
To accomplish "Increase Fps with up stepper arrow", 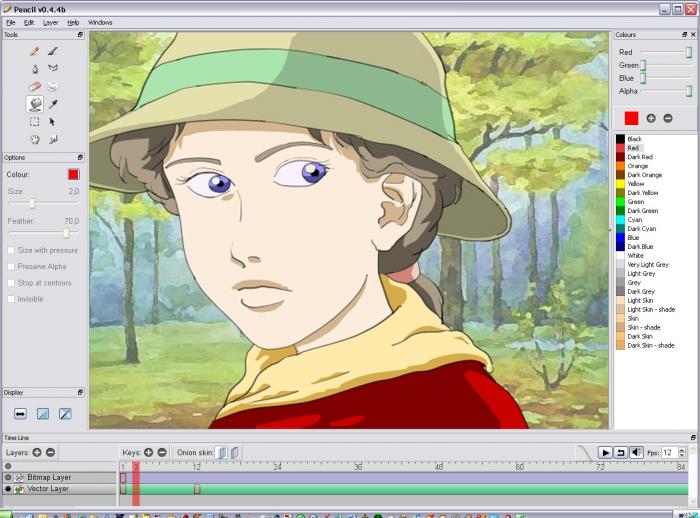I will coord(682,450).
